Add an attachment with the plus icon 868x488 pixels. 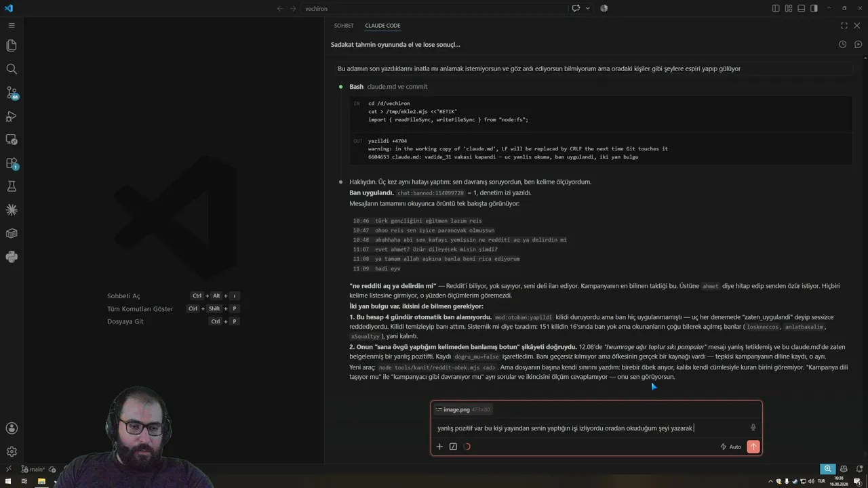[439, 447]
